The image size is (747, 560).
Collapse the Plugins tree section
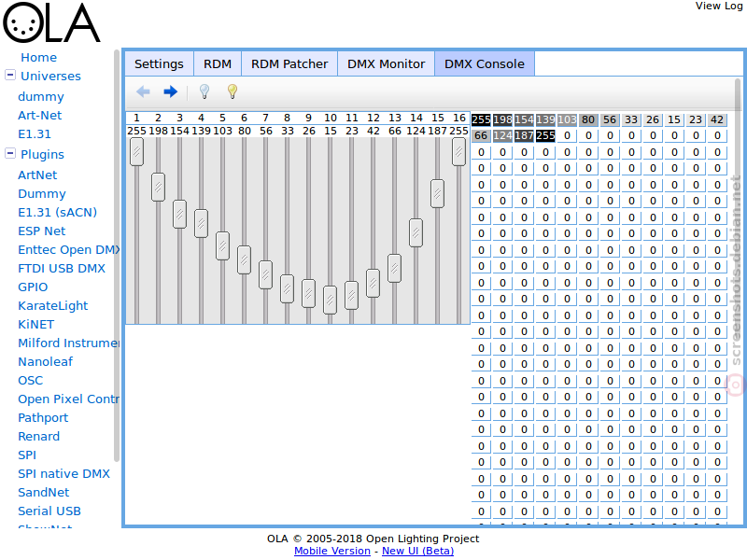click(x=10, y=153)
